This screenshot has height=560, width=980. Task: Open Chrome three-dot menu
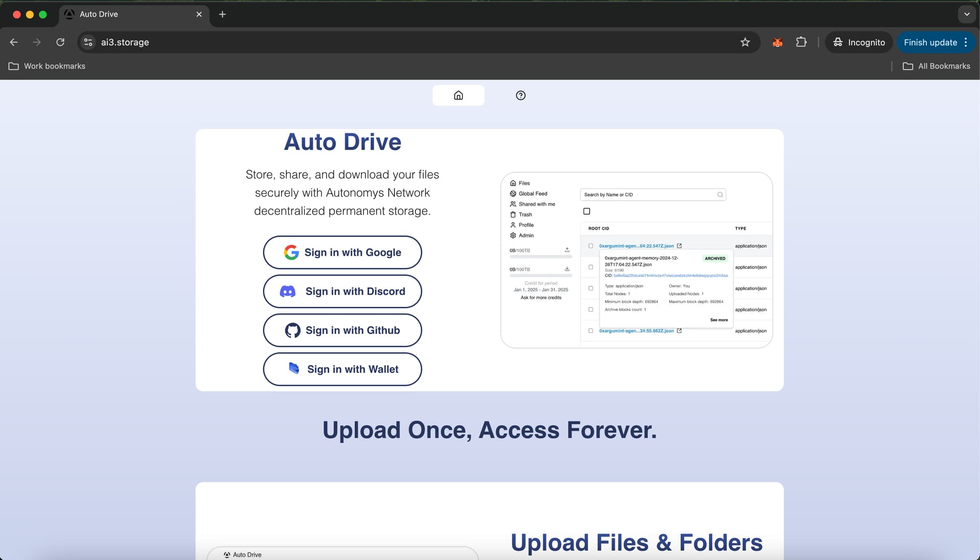point(966,42)
